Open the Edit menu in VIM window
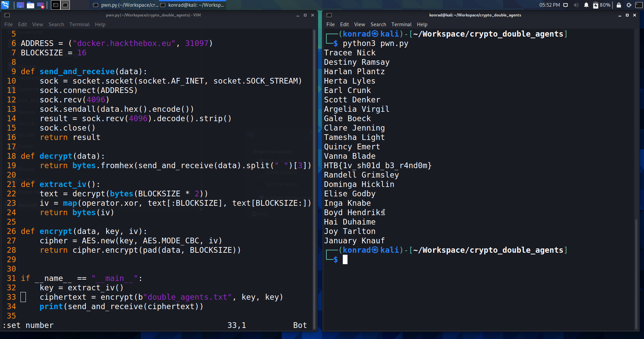Image resolution: width=644 pixels, height=339 pixels. (22, 25)
